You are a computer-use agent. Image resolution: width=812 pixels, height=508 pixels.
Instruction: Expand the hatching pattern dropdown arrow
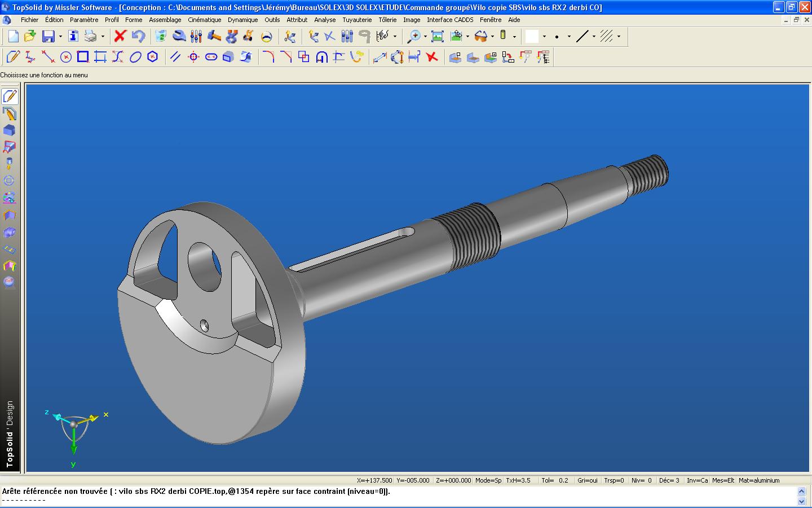619,37
